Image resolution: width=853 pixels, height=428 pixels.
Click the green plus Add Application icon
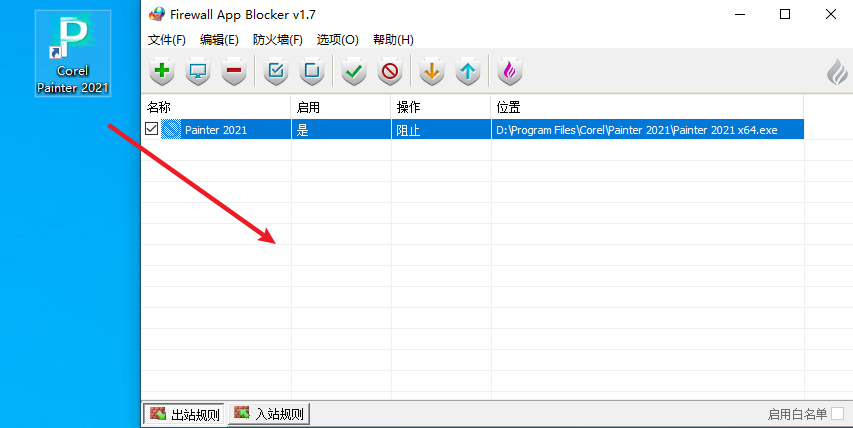162,71
